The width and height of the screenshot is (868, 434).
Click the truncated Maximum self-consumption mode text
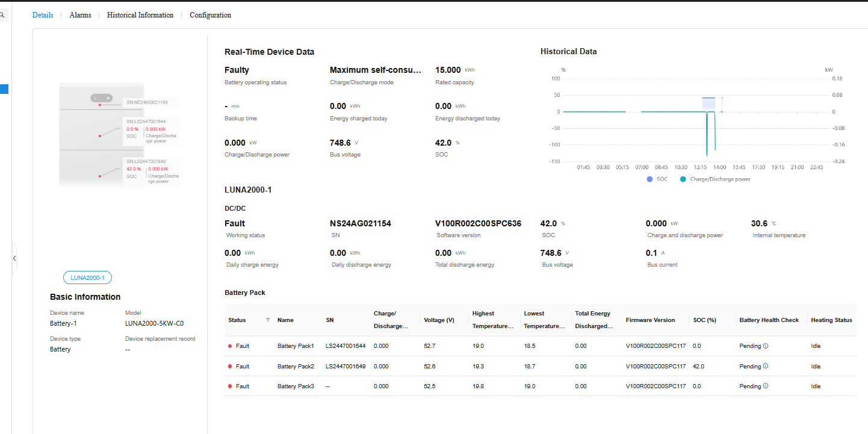[376, 70]
